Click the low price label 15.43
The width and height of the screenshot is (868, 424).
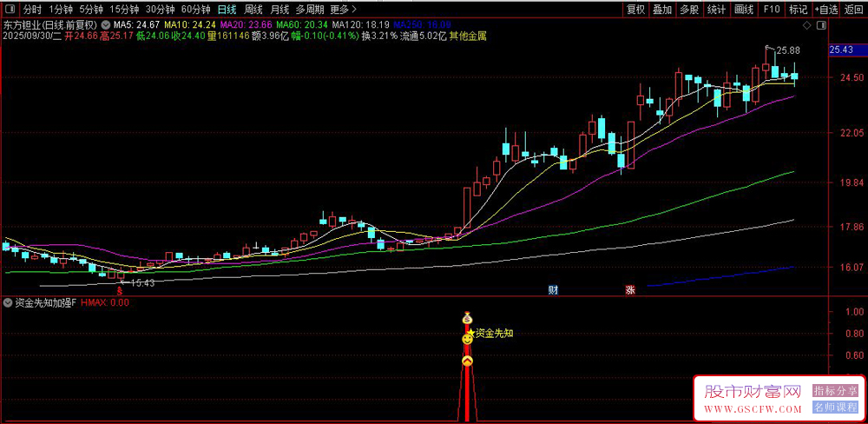click(x=142, y=282)
